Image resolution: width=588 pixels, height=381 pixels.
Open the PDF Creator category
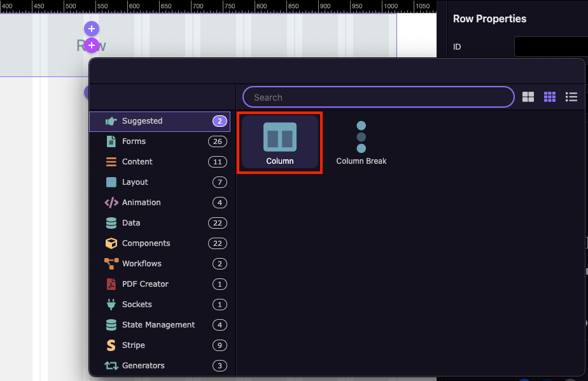(159, 284)
